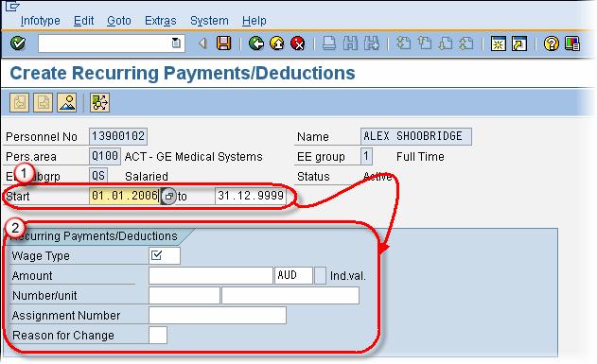Open the command field history dropdown
This screenshot has width=597, height=364.
click(x=176, y=43)
